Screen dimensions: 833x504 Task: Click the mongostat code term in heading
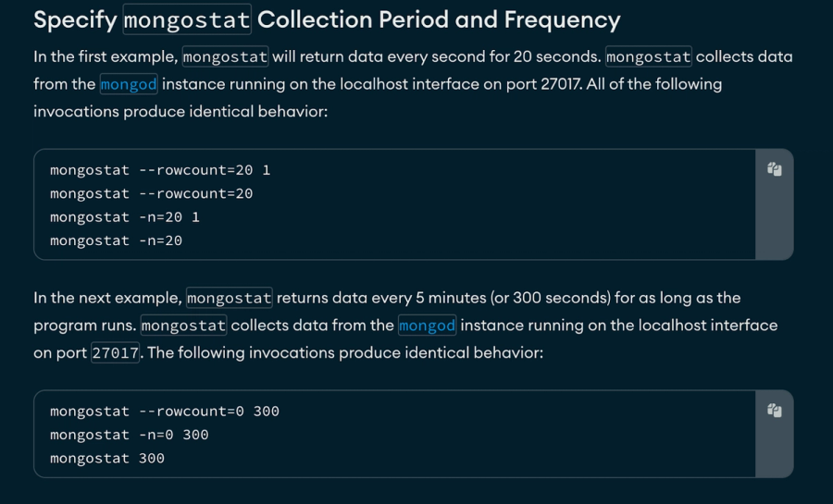tap(187, 19)
